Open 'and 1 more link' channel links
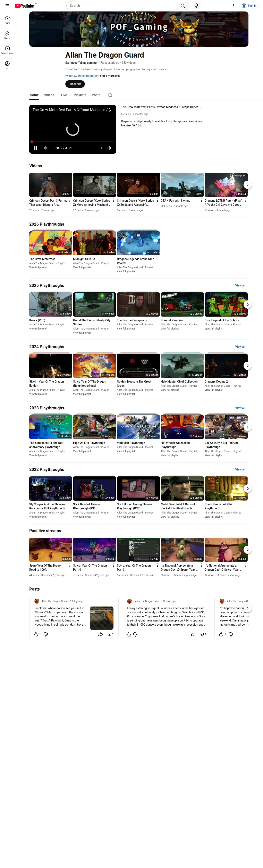 click(x=110, y=76)
